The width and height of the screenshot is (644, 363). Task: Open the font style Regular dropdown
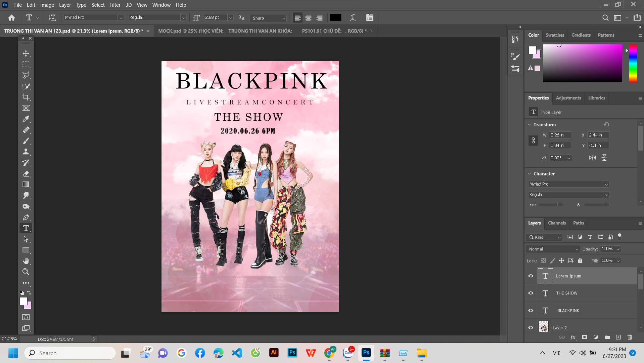[x=183, y=17]
